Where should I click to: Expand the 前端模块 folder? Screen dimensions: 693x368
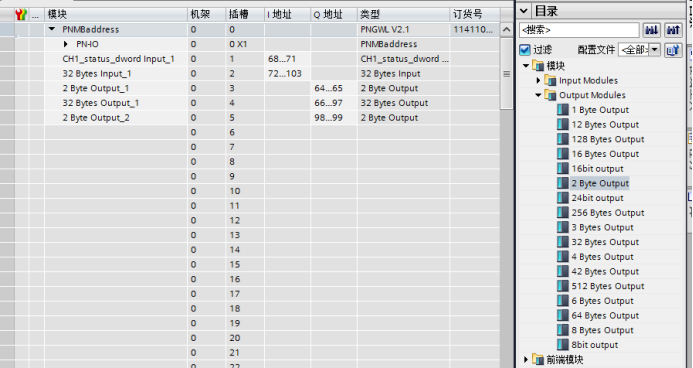point(526,359)
